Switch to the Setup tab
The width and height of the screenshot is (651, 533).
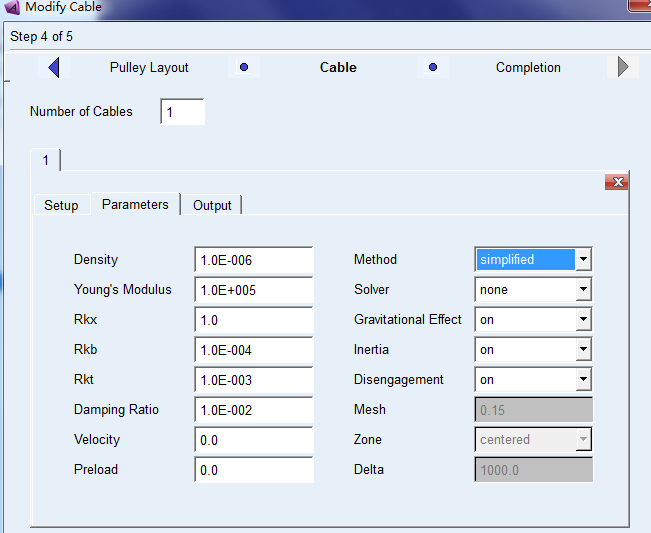61,205
